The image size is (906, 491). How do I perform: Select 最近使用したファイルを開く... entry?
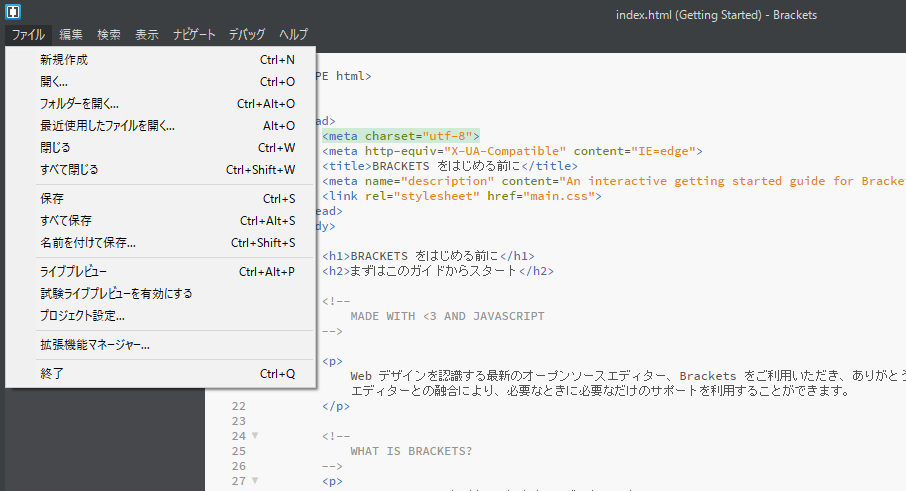161,125
